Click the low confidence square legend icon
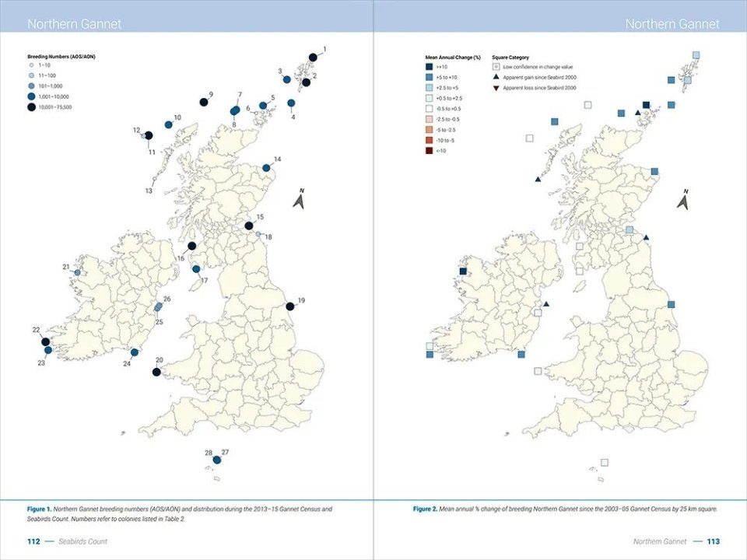 496,66
